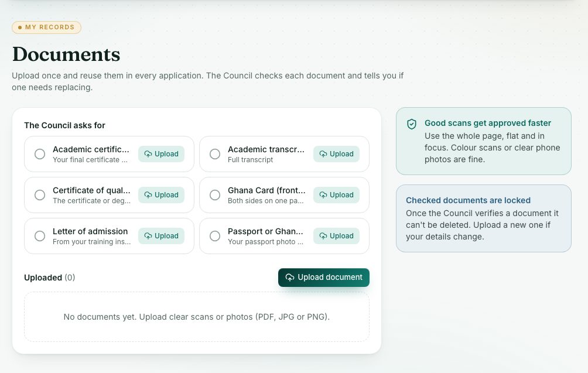Viewport: 588px width, 373px height.
Task: Upload the Letter of admission
Action: point(161,236)
